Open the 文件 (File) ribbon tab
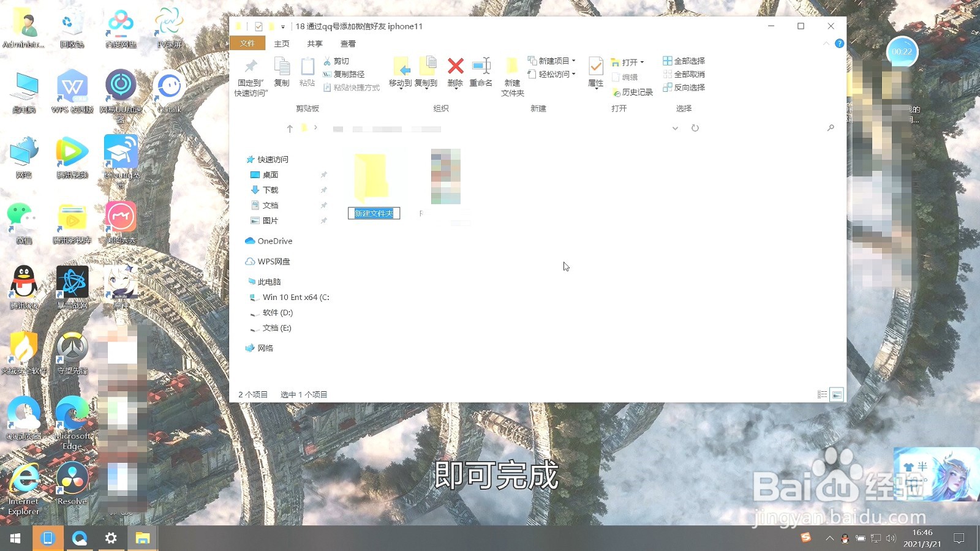Image resolution: width=980 pixels, height=551 pixels. pos(247,43)
